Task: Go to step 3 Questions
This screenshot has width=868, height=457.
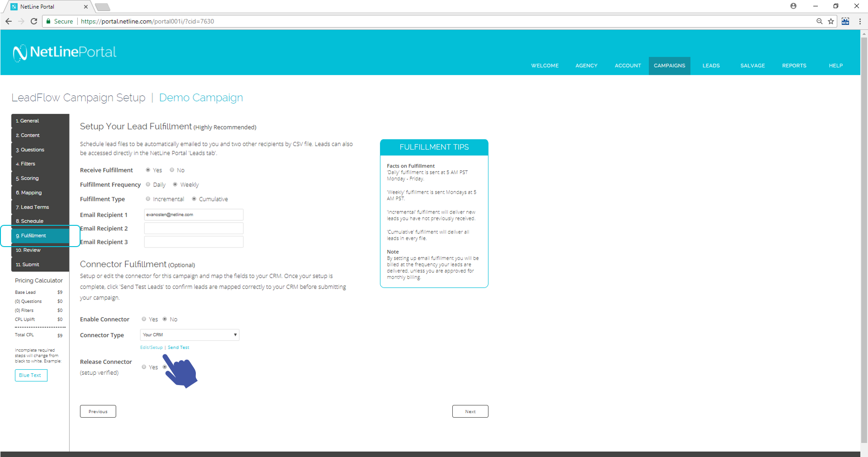Action: (40, 150)
